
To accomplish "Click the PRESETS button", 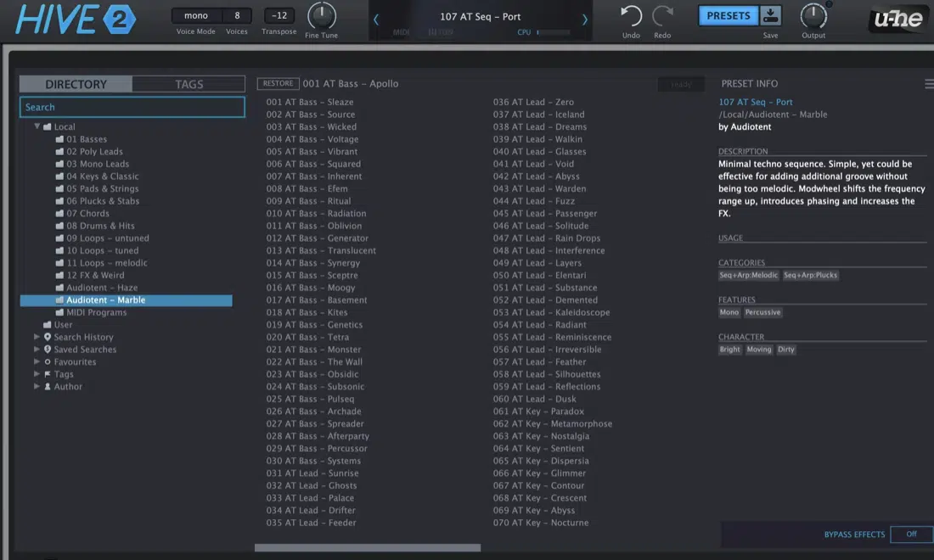I will (728, 14).
